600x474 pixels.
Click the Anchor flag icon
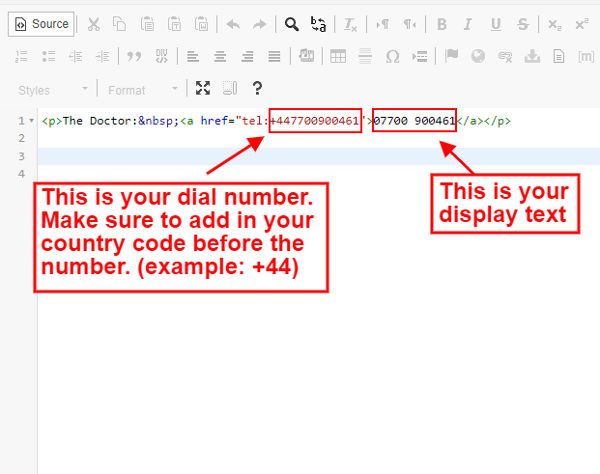tap(452, 56)
